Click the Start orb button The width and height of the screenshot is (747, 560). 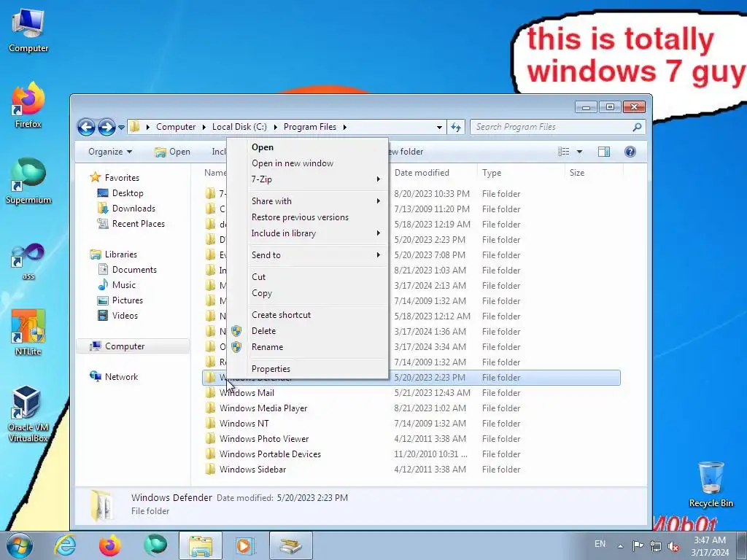pos(20,545)
